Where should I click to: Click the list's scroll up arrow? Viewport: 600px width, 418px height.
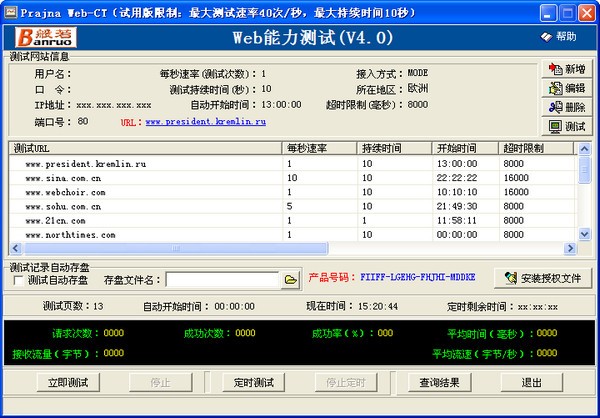pos(584,149)
